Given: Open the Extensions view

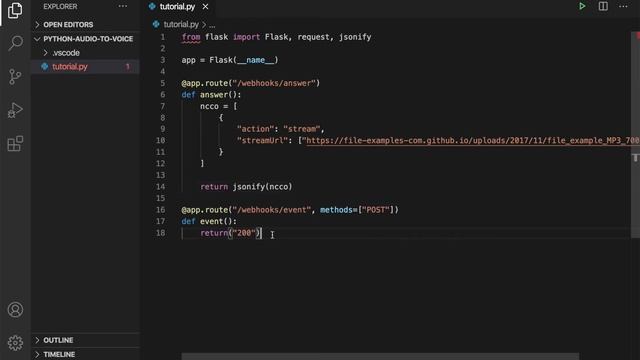Looking at the screenshot, I should pyautogui.click(x=15, y=144).
